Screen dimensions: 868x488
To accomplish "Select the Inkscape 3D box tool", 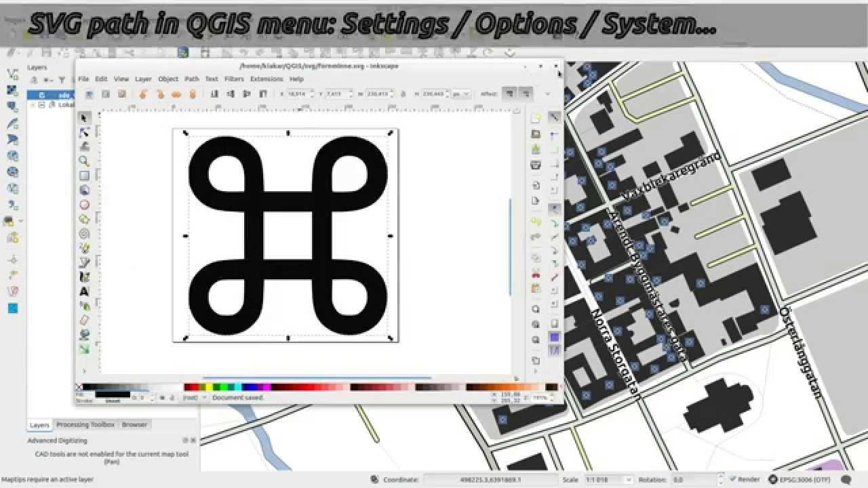I will click(x=84, y=190).
